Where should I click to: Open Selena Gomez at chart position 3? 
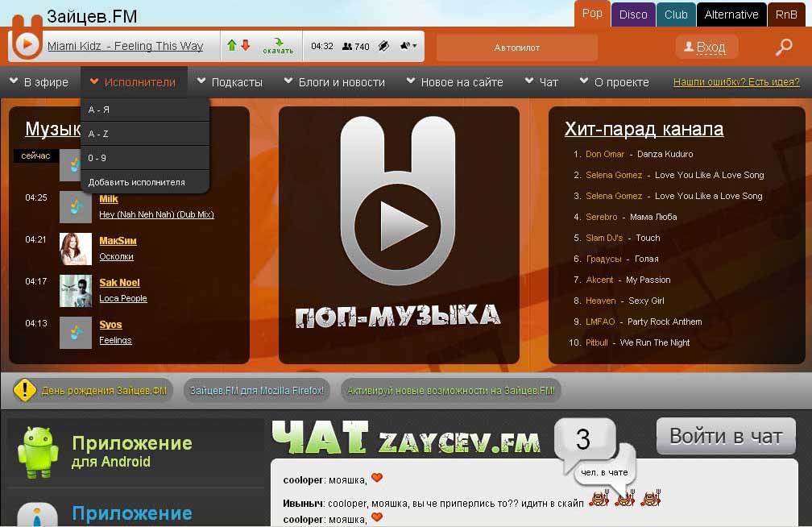point(614,196)
